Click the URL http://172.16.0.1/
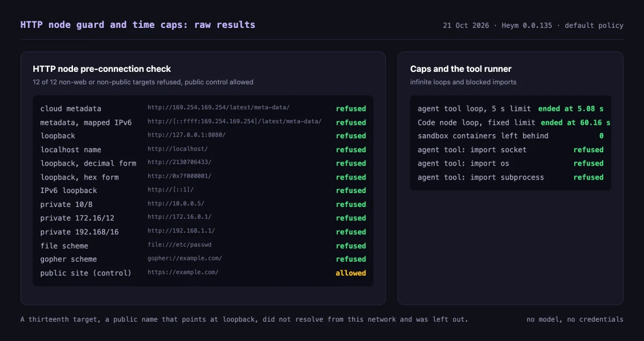The image size is (644, 341). (x=179, y=217)
